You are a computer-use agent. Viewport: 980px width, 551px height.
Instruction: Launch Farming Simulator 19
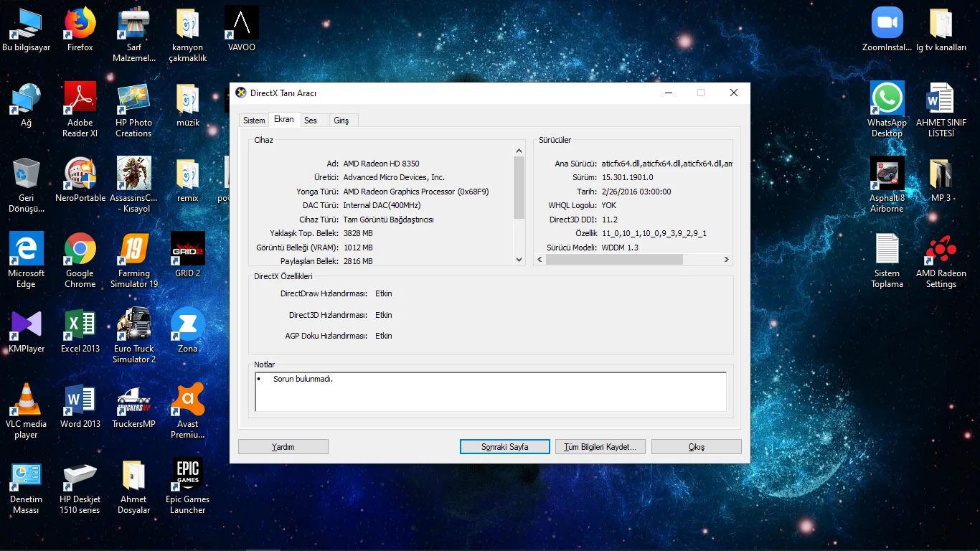[x=134, y=261]
